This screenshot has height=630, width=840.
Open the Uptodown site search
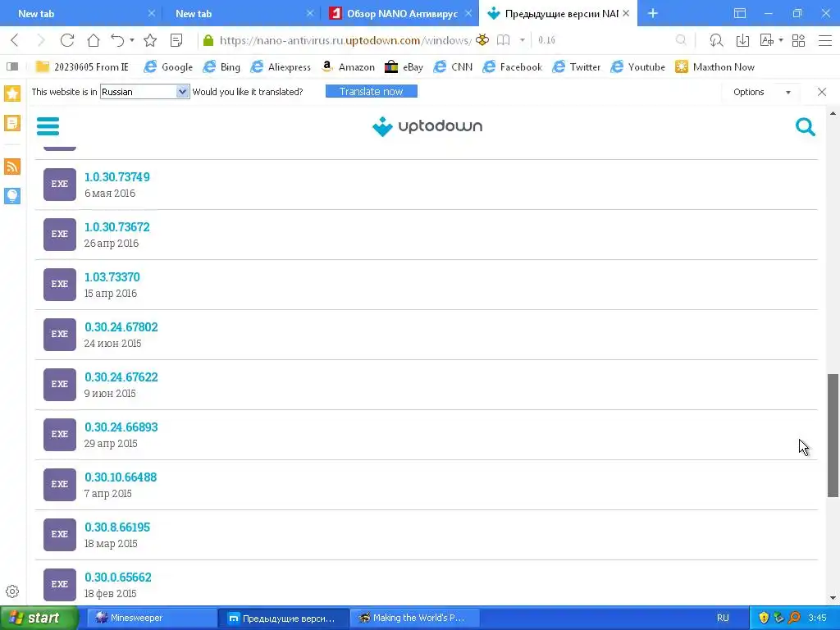806,127
